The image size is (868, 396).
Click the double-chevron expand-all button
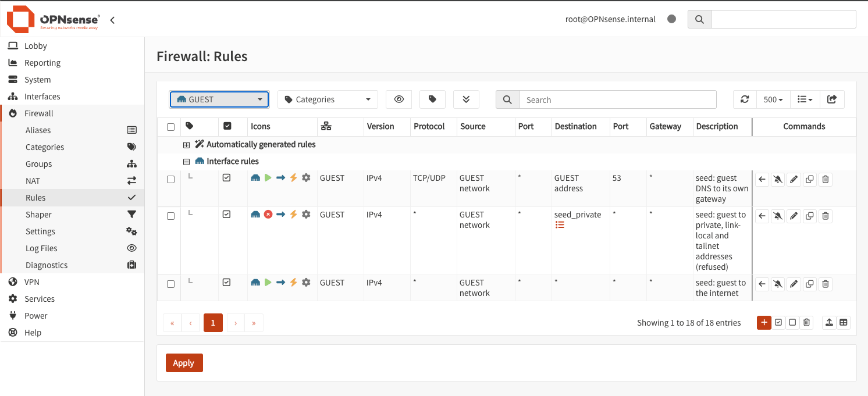coord(466,99)
